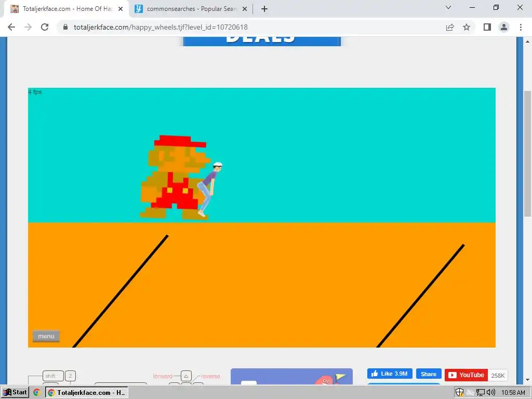Click the 258K YouTube subscriber count
The image size is (532, 399).
(x=498, y=375)
